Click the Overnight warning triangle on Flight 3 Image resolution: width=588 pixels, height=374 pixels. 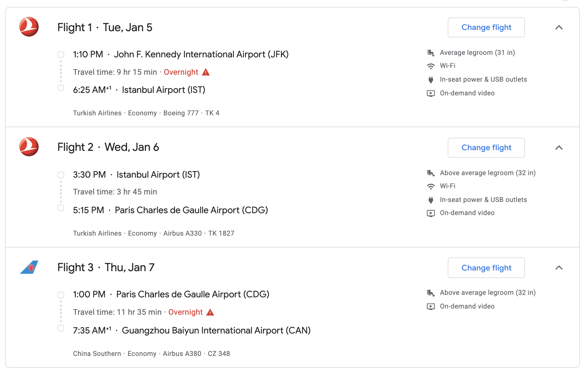click(x=210, y=312)
